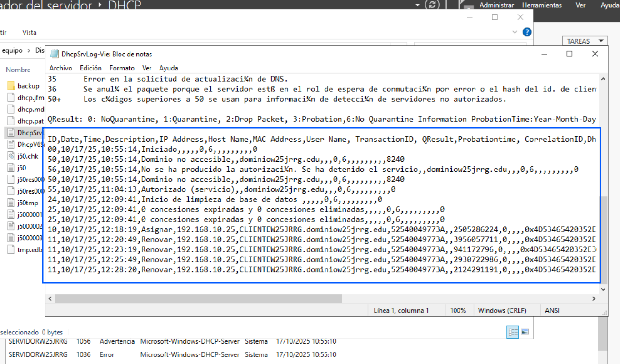
Task: Maximize the Notepad window
Action: 569,54
